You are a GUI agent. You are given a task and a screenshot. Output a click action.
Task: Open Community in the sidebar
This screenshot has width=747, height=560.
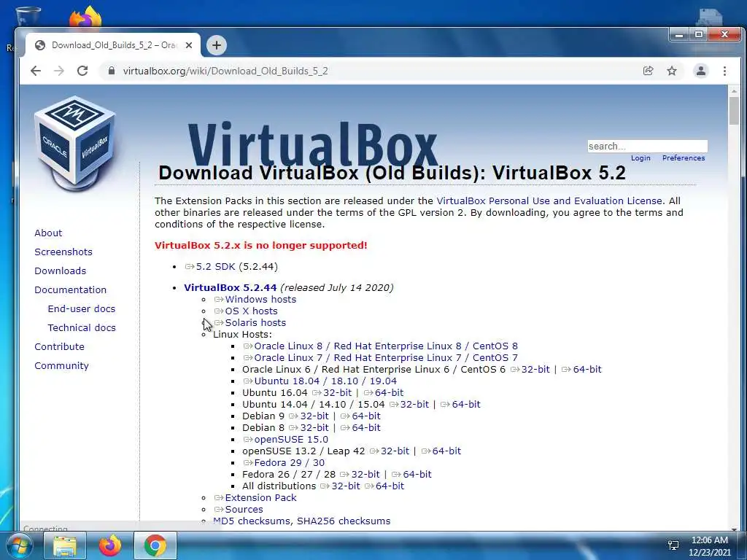[x=61, y=366]
